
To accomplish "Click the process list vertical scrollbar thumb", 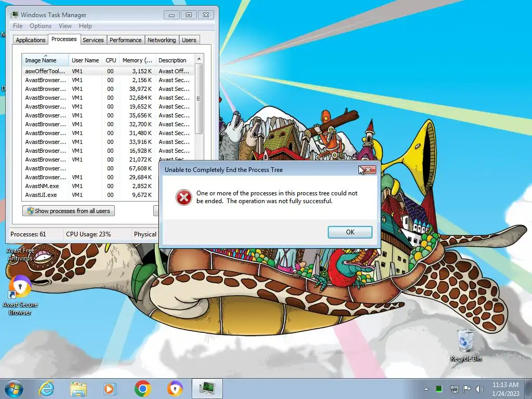I will (x=199, y=99).
